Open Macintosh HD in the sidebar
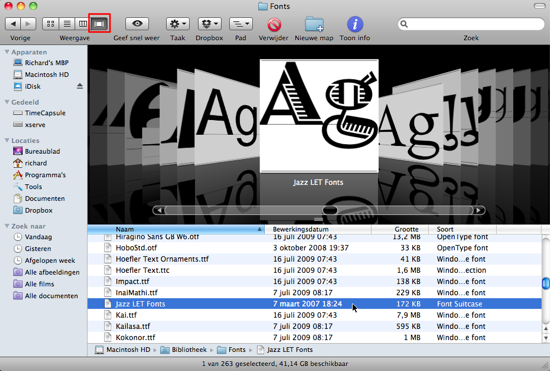The width and height of the screenshot is (550, 371). [41, 74]
